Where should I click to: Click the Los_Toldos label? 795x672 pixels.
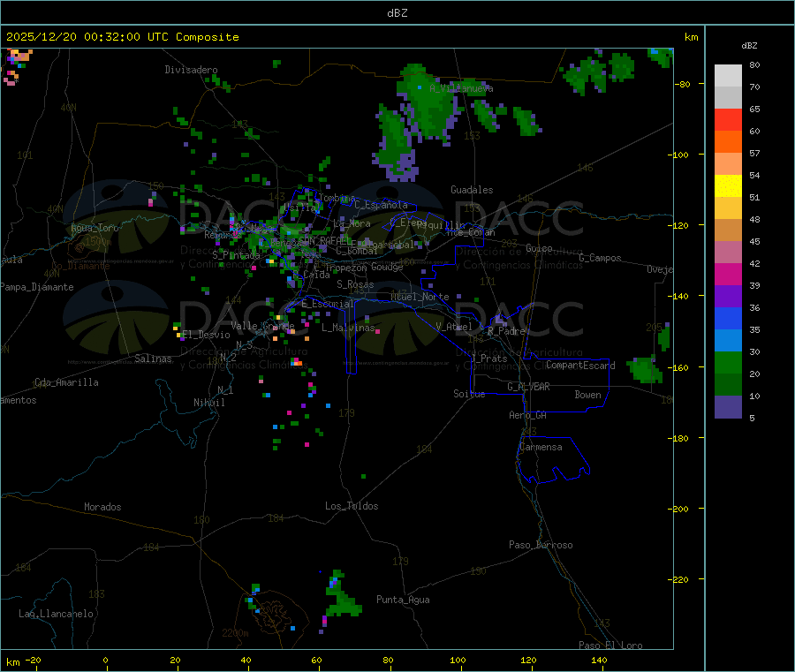(352, 506)
